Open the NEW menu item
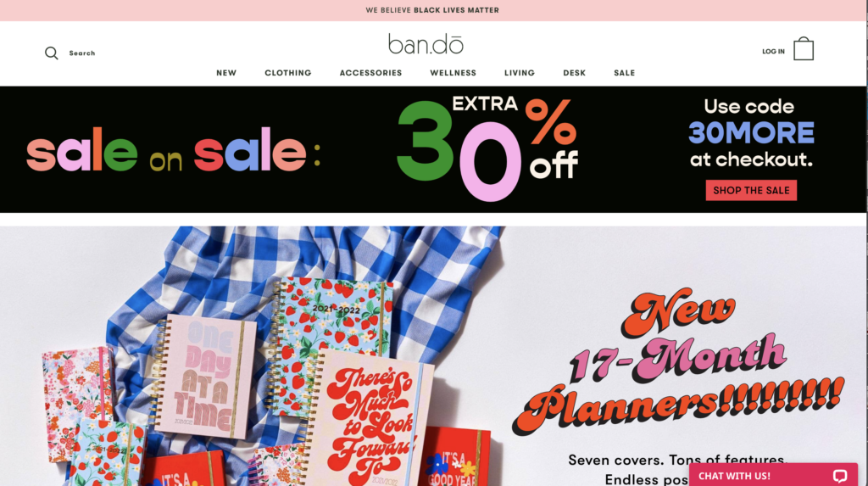Viewport: 868px width, 486px height. coord(226,73)
